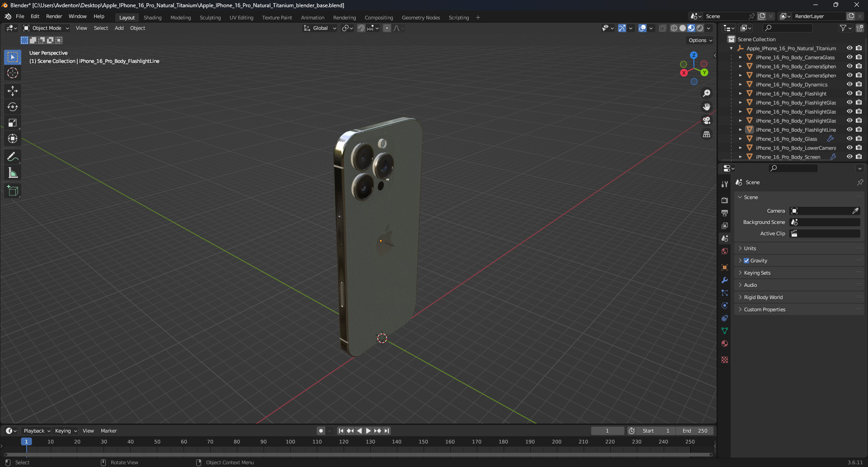This screenshot has width=868, height=467.
Task: Toggle auto keying record button
Action: tap(321, 431)
